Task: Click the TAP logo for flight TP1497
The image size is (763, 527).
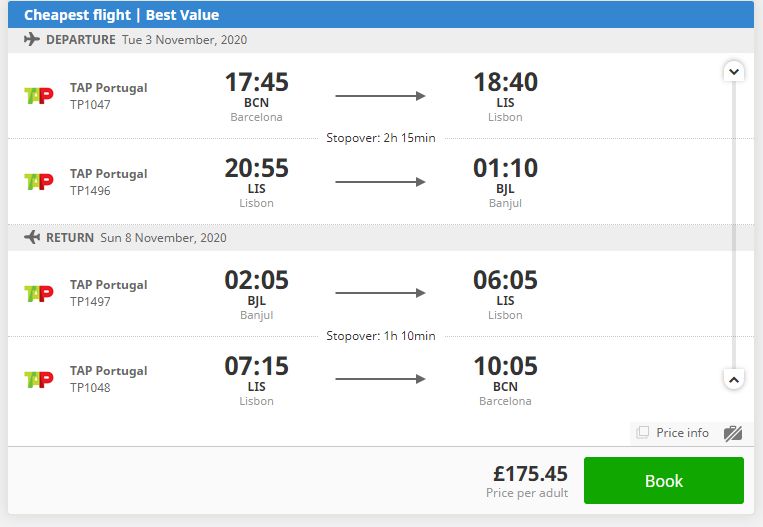Action: (38, 293)
